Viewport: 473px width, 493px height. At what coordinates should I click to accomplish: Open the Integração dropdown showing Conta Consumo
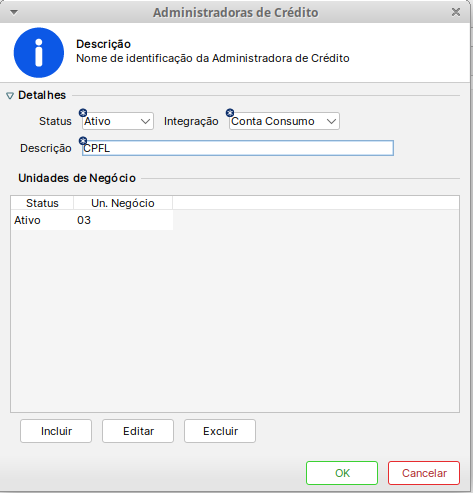[284, 121]
